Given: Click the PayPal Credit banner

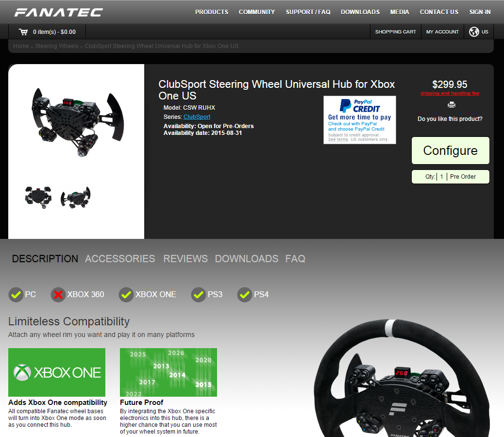Looking at the screenshot, I should click(359, 120).
